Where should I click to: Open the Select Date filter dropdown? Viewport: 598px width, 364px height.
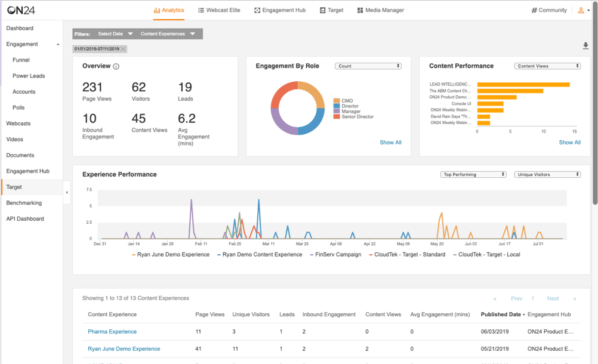(x=115, y=34)
